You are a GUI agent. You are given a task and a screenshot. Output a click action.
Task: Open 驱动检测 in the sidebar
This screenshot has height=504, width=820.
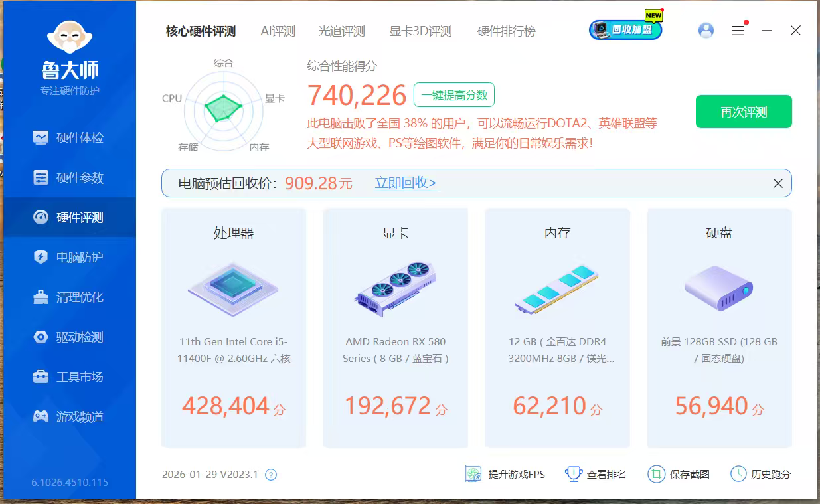click(x=69, y=337)
